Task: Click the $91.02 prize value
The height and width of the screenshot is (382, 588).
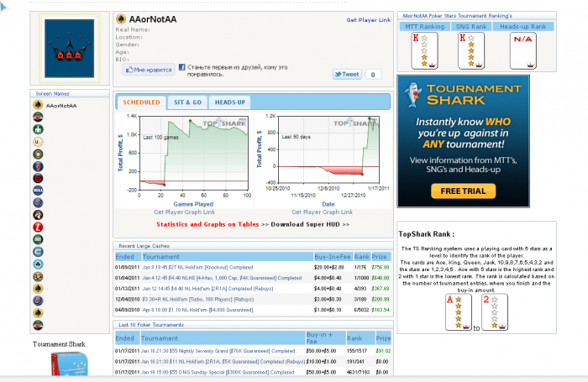Action: (383, 351)
